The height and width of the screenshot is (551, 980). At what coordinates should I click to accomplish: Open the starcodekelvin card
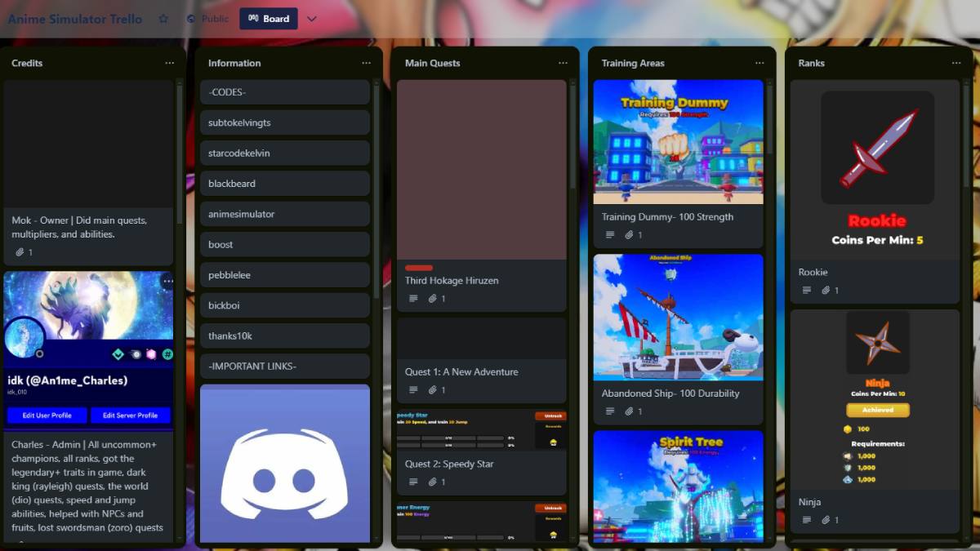(x=285, y=153)
